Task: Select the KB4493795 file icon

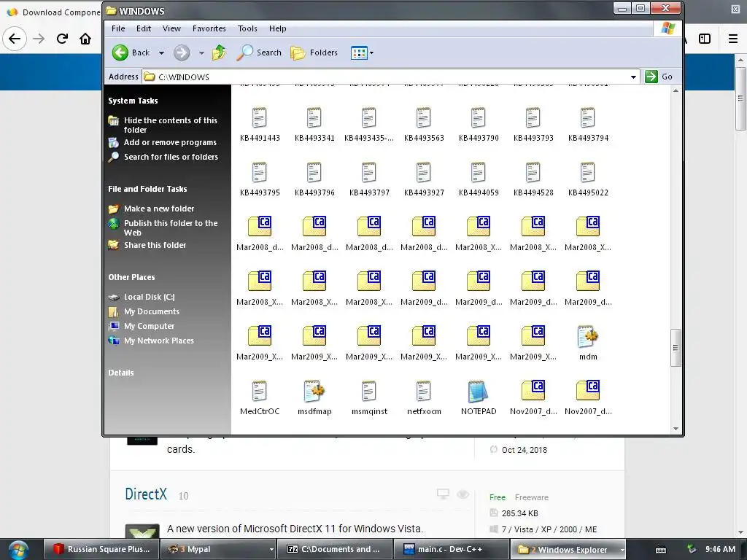Action: click(260, 173)
